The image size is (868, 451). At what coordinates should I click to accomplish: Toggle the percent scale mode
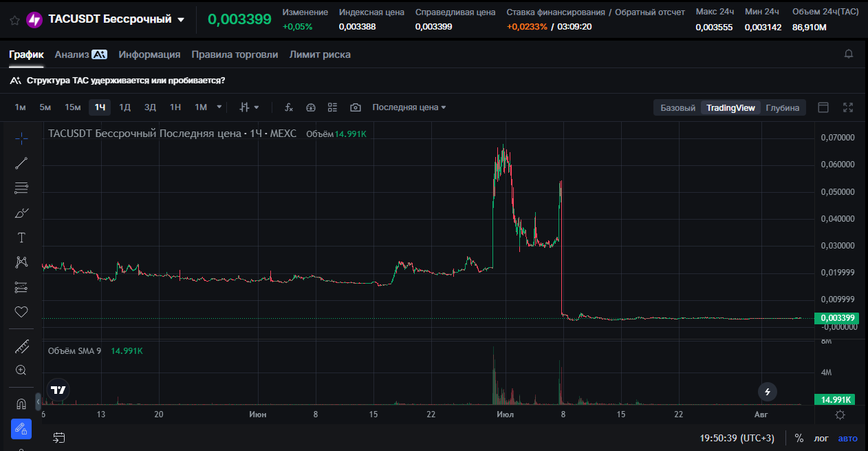point(799,438)
